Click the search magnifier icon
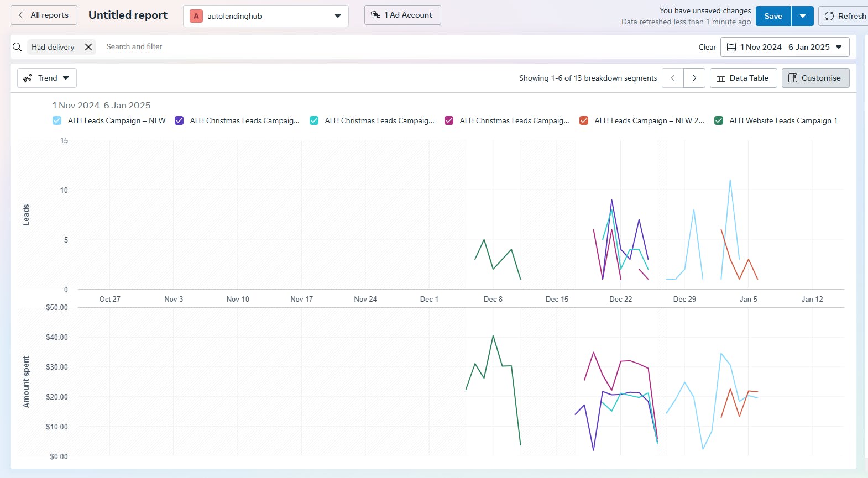868x478 pixels. tap(17, 47)
